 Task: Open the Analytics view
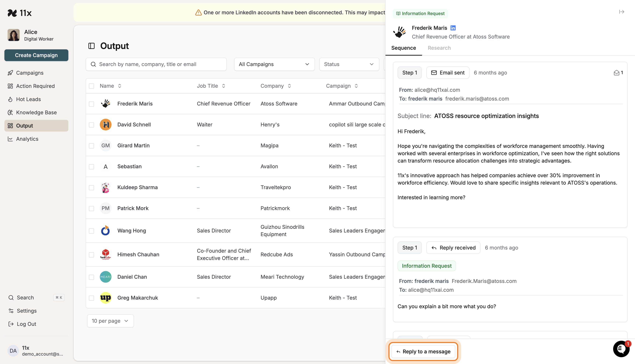(x=27, y=139)
